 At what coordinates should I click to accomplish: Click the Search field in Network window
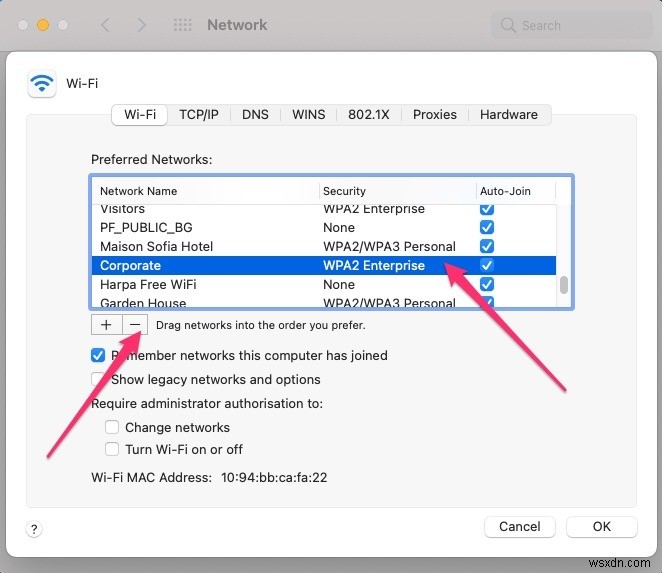(572, 25)
